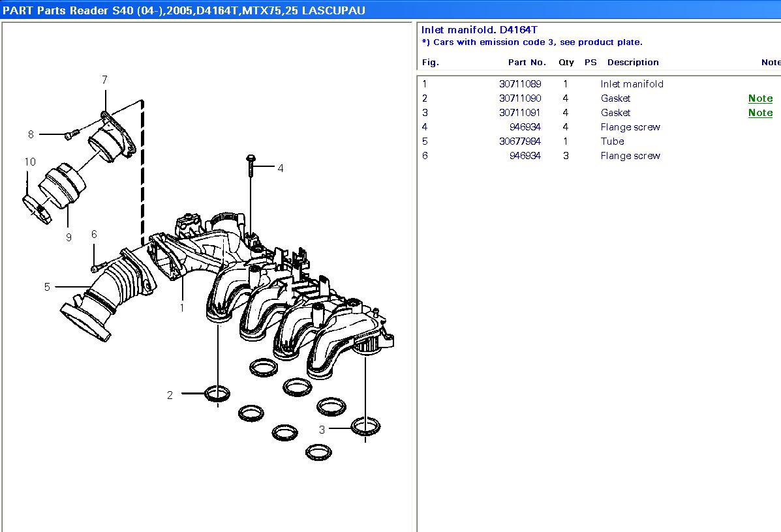Click the Description column header
The height and width of the screenshot is (532, 781).
pyautogui.click(x=633, y=62)
